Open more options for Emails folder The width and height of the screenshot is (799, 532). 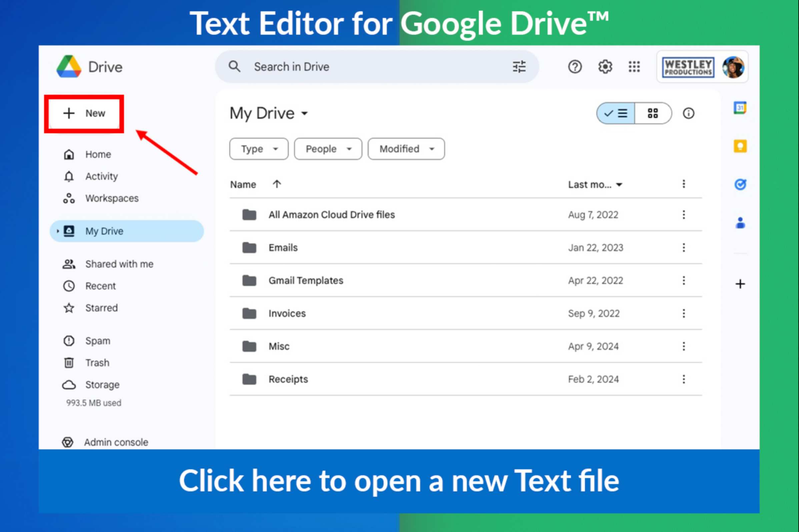[684, 247]
